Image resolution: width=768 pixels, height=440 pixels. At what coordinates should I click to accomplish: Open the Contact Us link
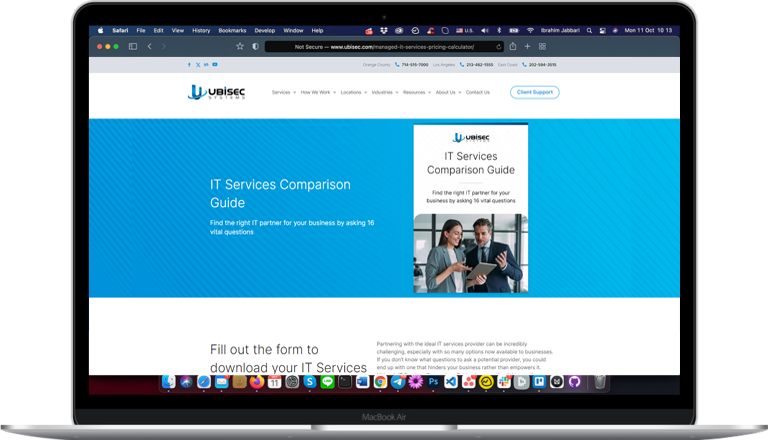478,92
